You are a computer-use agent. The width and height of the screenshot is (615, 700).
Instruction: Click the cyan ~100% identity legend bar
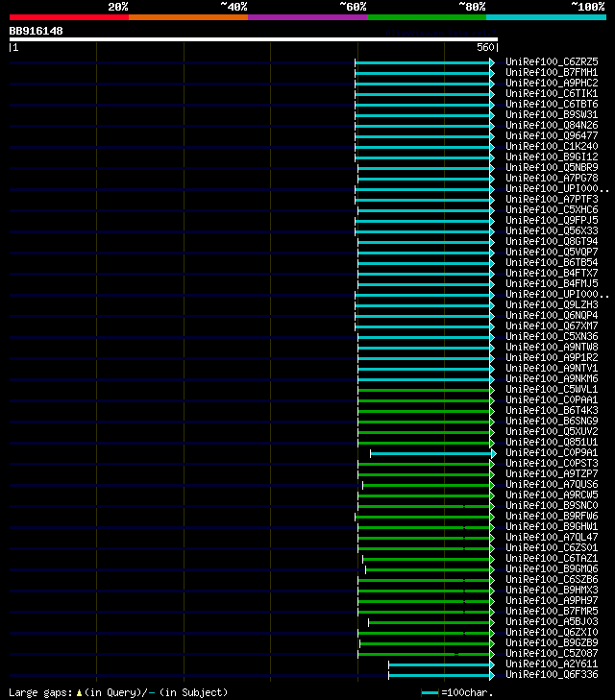click(x=546, y=17)
